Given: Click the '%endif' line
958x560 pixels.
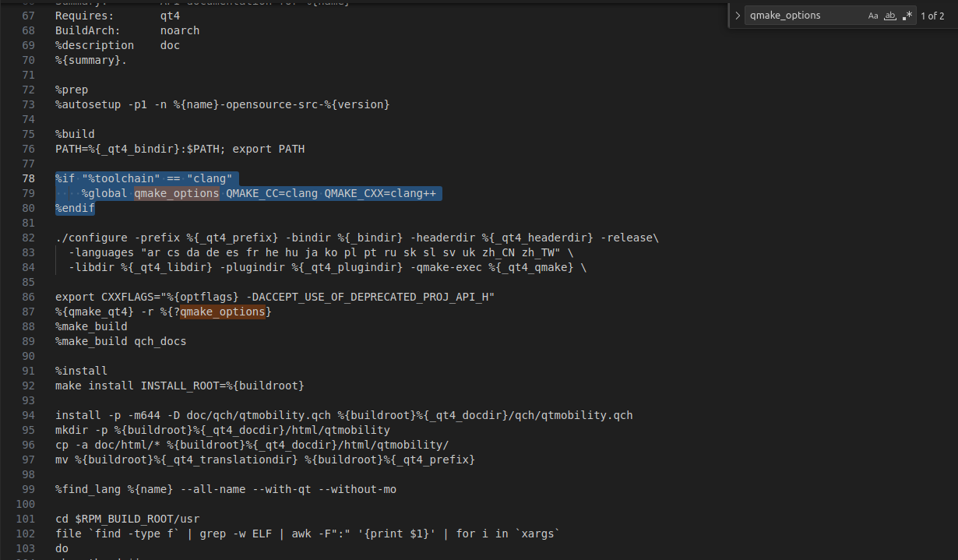Looking at the screenshot, I should tap(75, 208).
